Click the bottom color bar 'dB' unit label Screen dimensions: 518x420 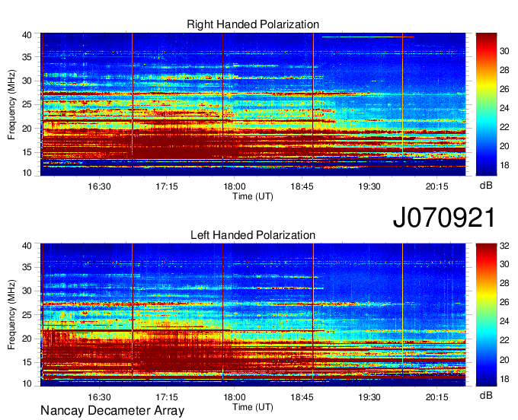pos(486,396)
